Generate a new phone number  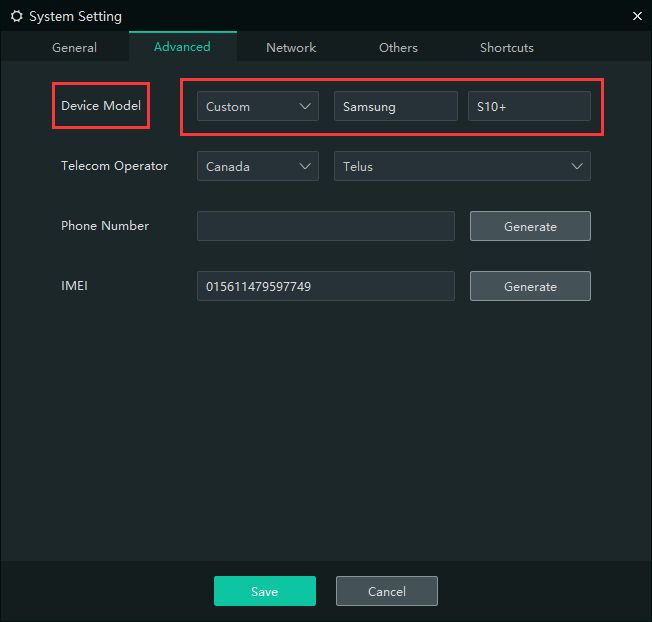pyautogui.click(x=530, y=227)
